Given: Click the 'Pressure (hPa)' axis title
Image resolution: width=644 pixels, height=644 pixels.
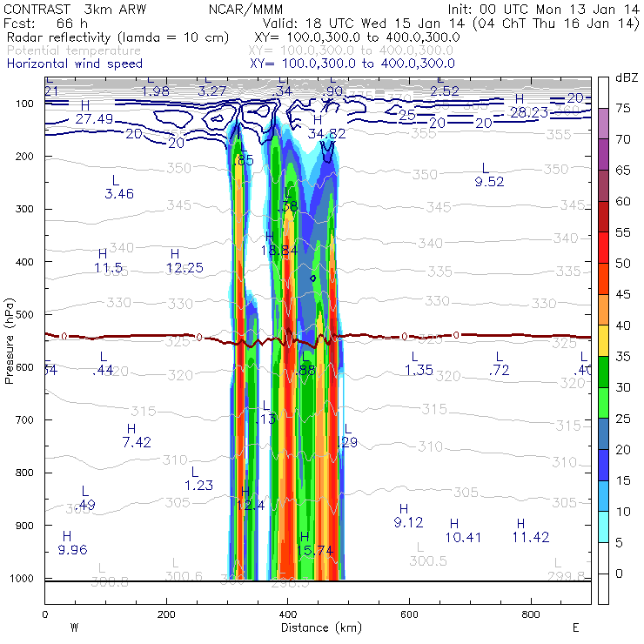Looking at the screenshot, I should pos(9,341).
